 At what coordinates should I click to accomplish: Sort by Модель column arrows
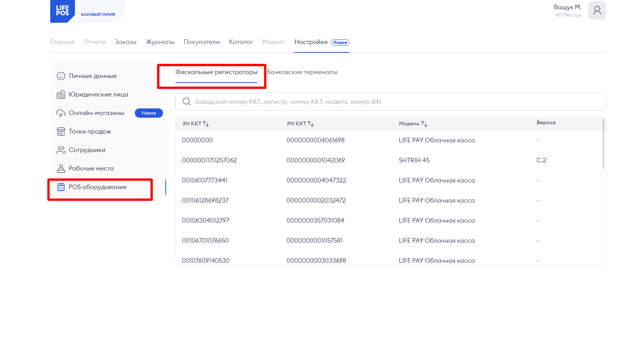click(x=424, y=124)
